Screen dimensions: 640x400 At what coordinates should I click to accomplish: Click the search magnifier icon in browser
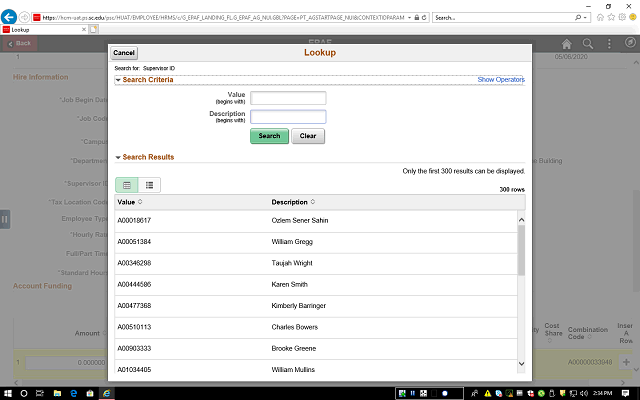tap(578, 18)
